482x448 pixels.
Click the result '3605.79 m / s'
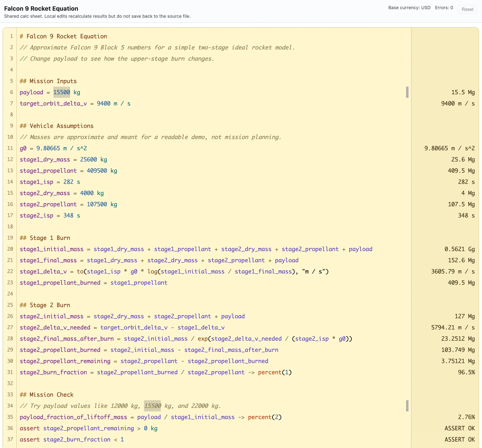coord(453,272)
